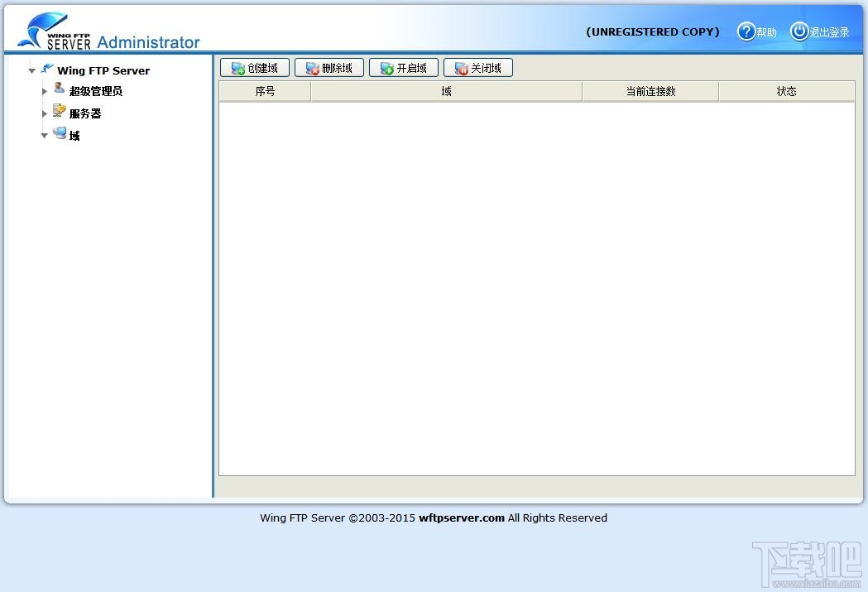The width and height of the screenshot is (868, 592).
Task: Expand the 服务器 tree node arrow
Action: pos(45,113)
